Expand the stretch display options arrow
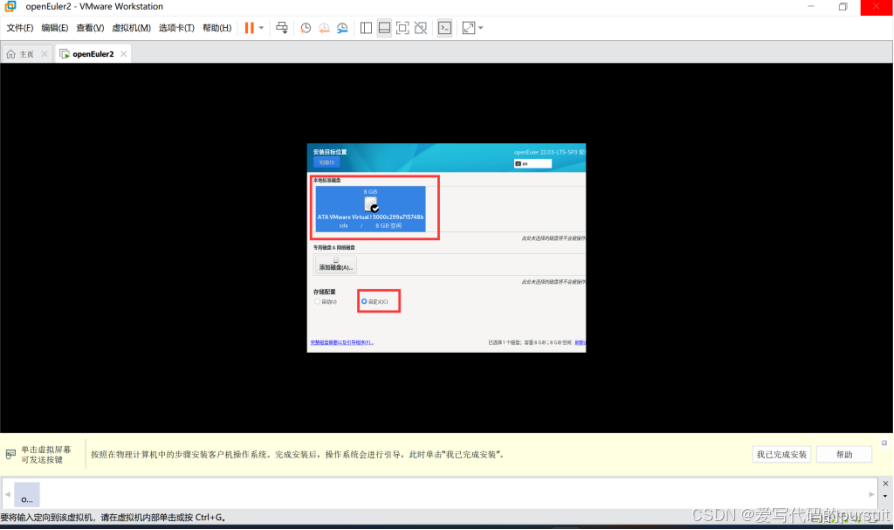Image resolution: width=894 pixels, height=530 pixels. point(481,28)
